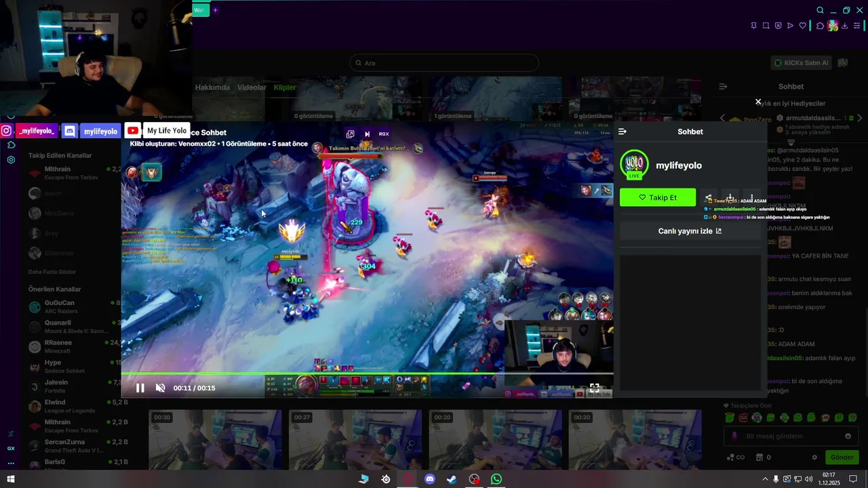
Task: Collapse the background Sohbet chat panel
Action: coord(723,86)
